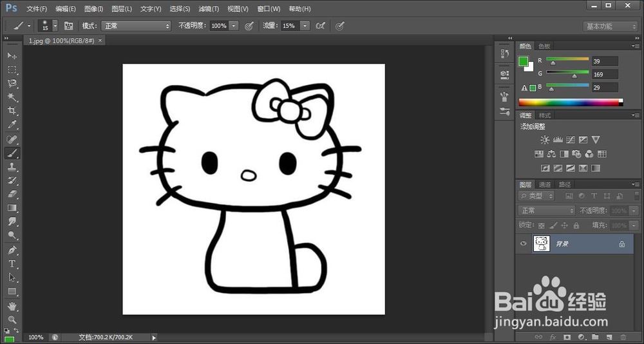Select the Gradient tool
The height and width of the screenshot is (344, 644).
[12, 208]
